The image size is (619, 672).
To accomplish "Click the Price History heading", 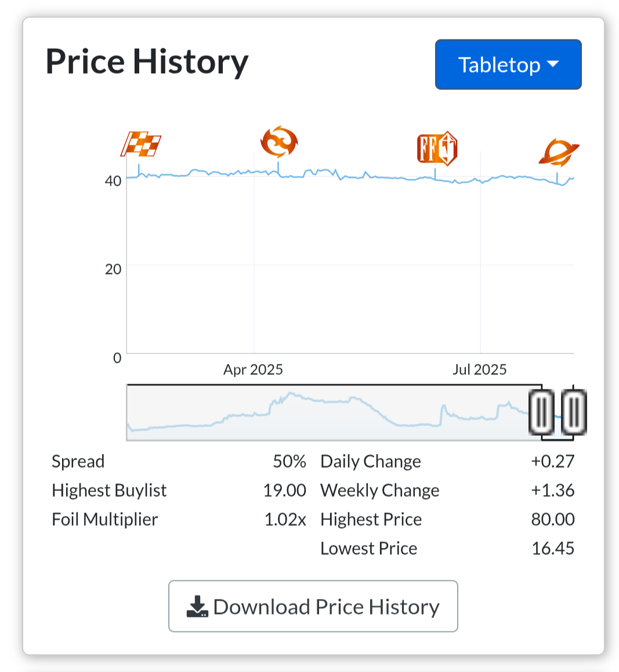I will [147, 62].
